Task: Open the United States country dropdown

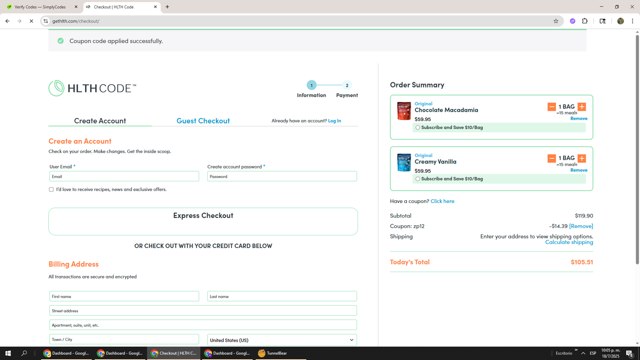Action: (282, 340)
